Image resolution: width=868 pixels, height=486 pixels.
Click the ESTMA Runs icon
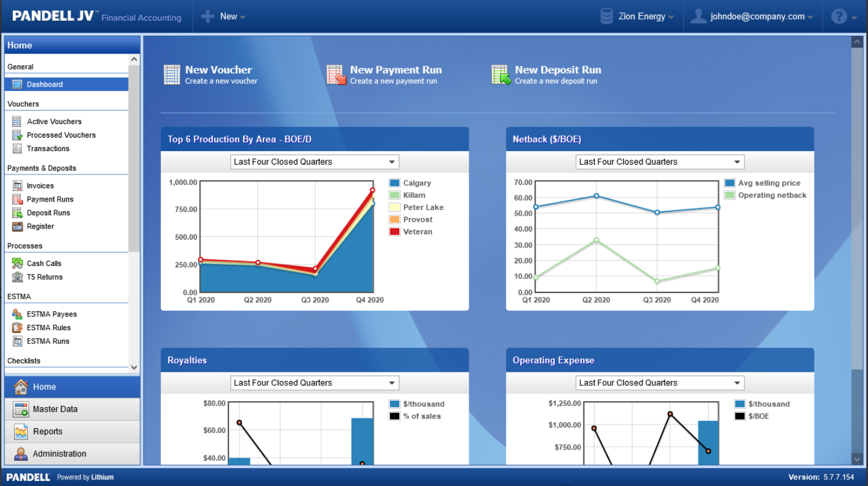pos(17,341)
